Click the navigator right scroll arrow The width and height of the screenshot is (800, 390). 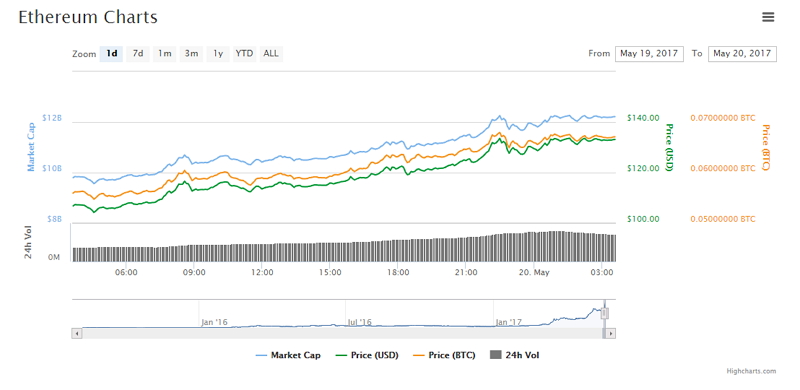click(611, 333)
